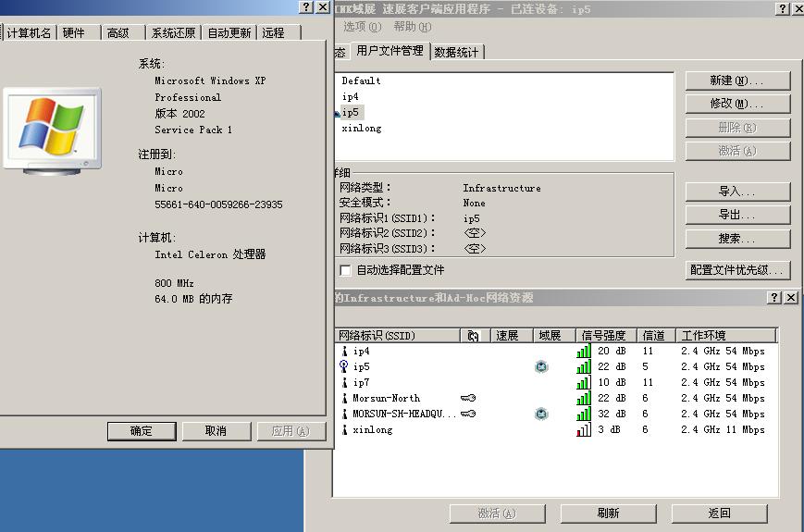Click the product ID 55661-640-0059266-23935
Viewport: 804px width, 532px height.
coord(218,204)
